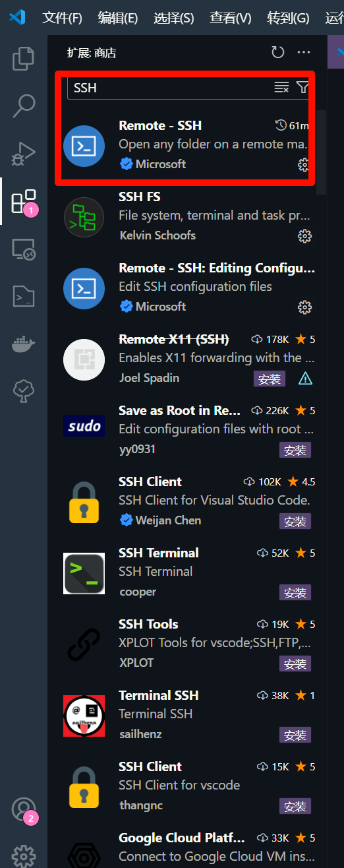Open manage gear for SSH FS extension

[304, 235]
